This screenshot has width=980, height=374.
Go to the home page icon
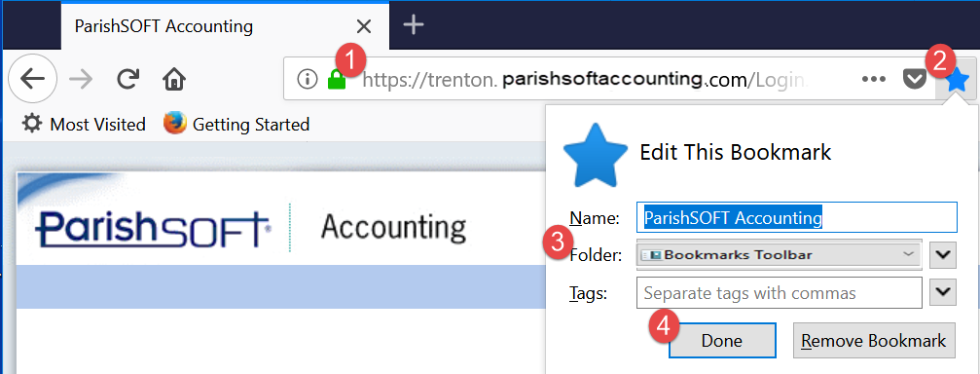(x=174, y=79)
